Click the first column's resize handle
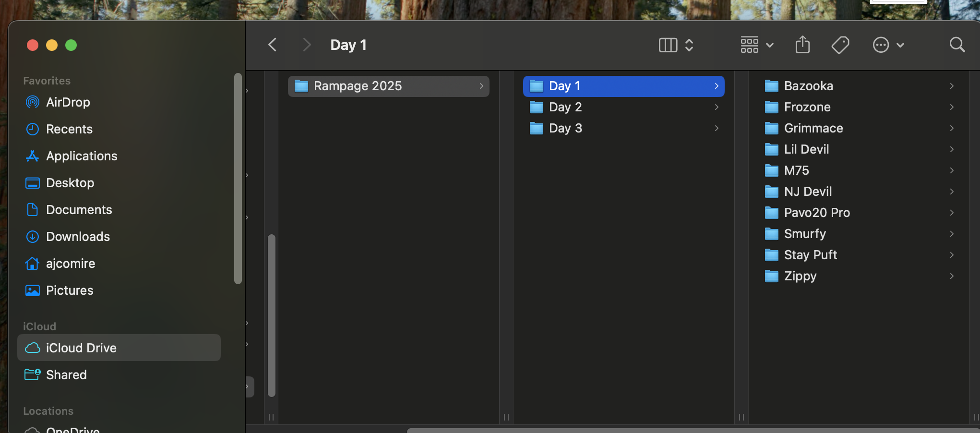Image resolution: width=980 pixels, height=433 pixels. click(x=271, y=417)
